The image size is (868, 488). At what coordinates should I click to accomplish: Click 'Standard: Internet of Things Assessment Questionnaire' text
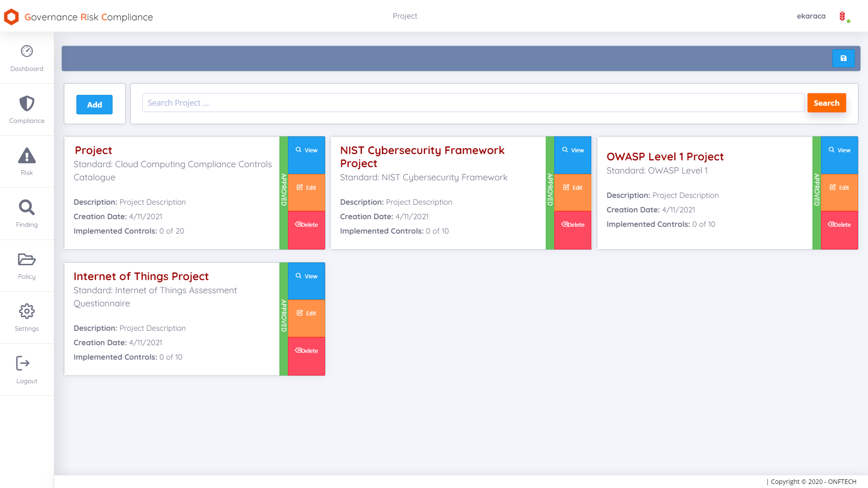(x=155, y=297)
